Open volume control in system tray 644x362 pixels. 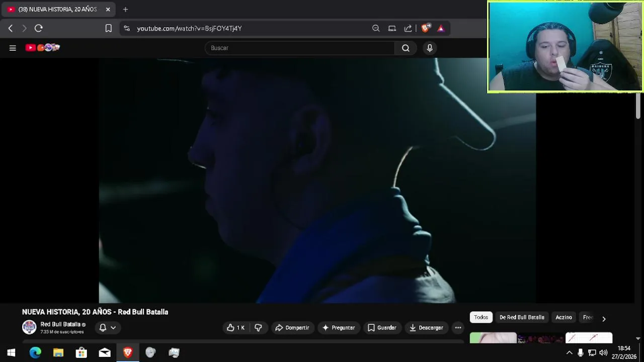[x=603, y=353]
